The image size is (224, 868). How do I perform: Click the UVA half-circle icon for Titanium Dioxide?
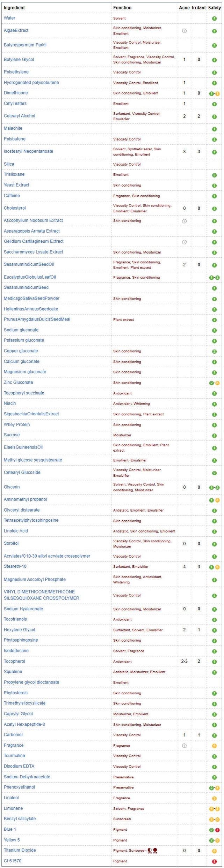pyautogui.click(x=150, y=851)
